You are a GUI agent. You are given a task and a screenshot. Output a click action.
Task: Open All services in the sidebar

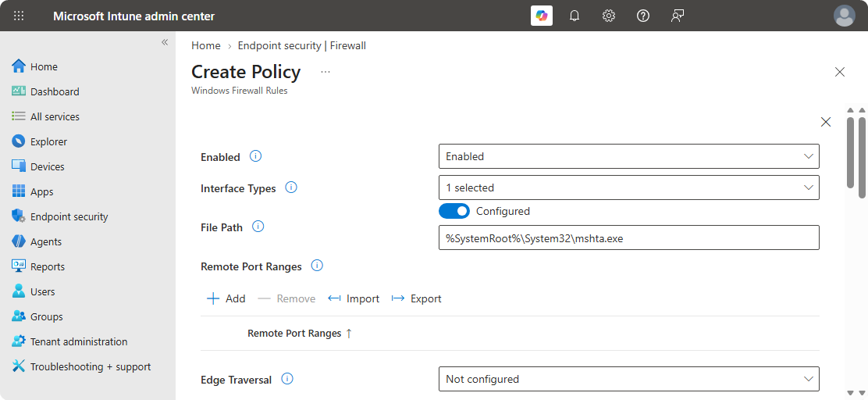click(x=55, y=116)
